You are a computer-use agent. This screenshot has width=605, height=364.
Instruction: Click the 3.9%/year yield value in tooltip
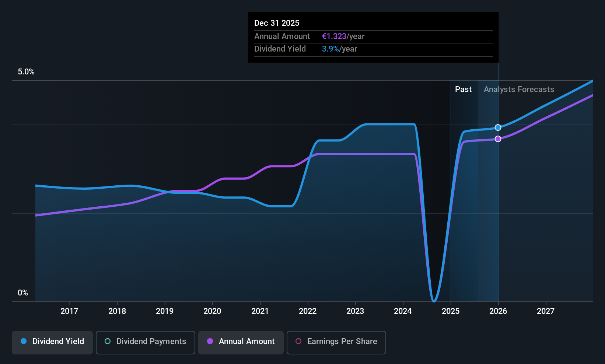click(340, 49)
